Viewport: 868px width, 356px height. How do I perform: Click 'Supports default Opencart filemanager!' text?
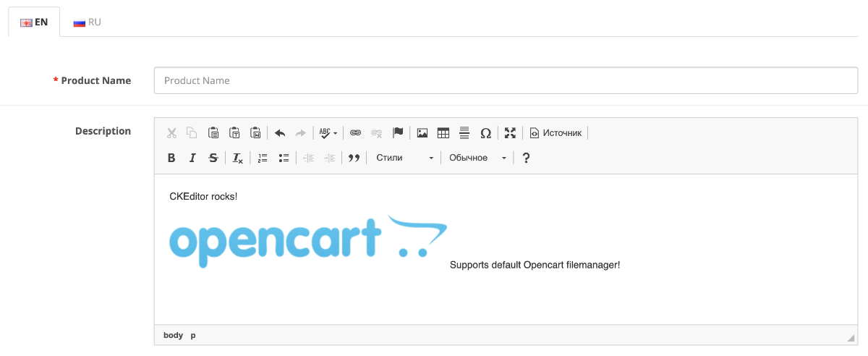click(x=535, y=265)
